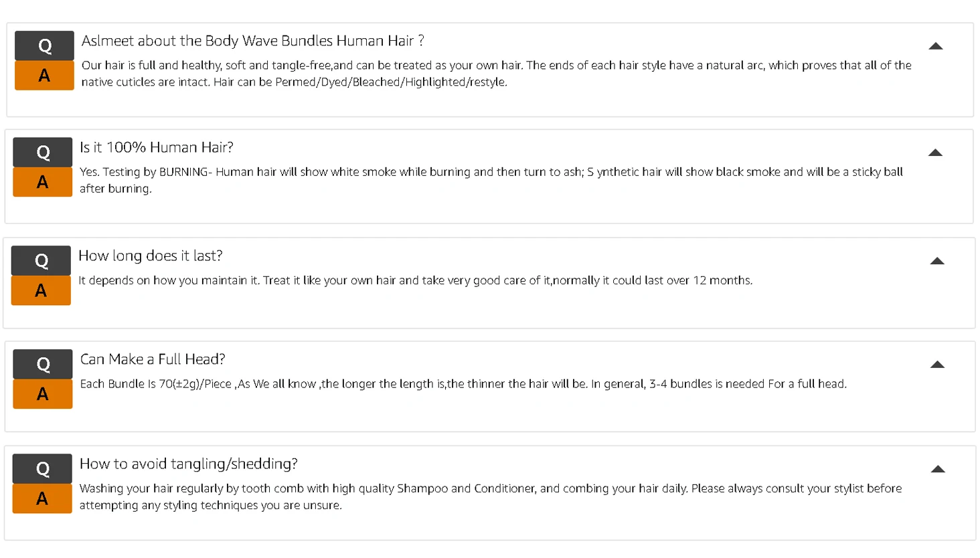Click the Q icon beside tangling/shedding question
This screenshot has height=558, width=980.
[x=42, y=468]
